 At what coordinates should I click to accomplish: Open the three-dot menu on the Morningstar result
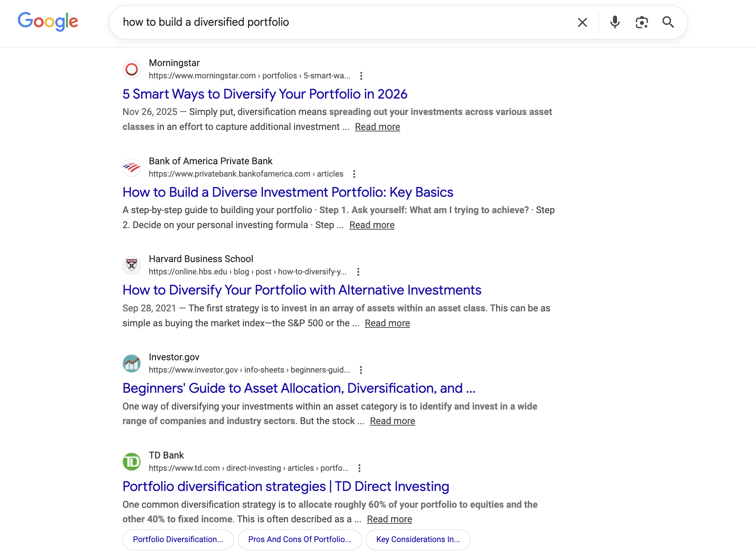tap(361, 76)
